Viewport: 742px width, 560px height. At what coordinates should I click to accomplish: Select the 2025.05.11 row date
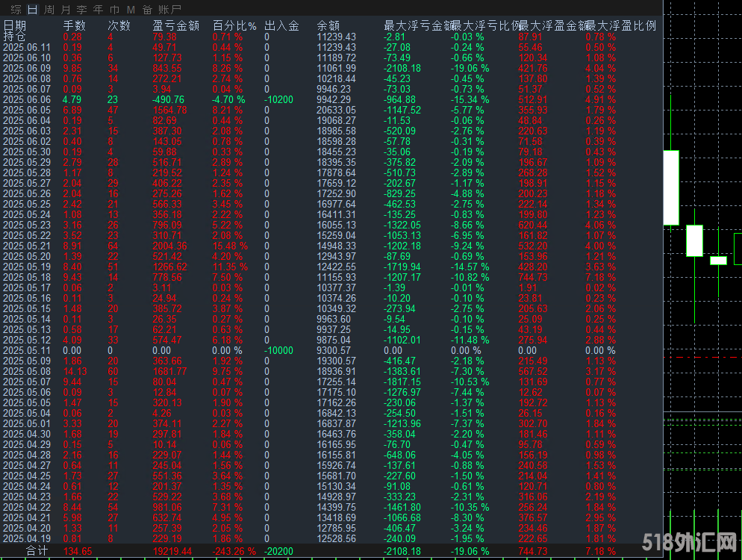[27, 350]
